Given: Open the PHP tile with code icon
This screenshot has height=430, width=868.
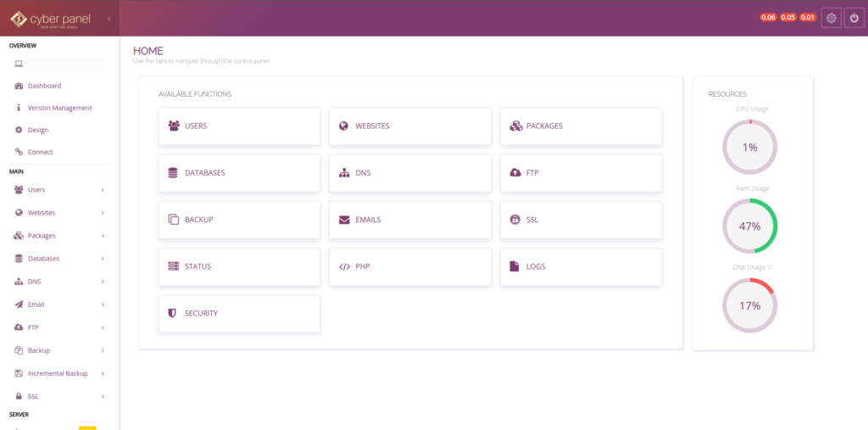Looking at the screenshot, I should [409, 266].
